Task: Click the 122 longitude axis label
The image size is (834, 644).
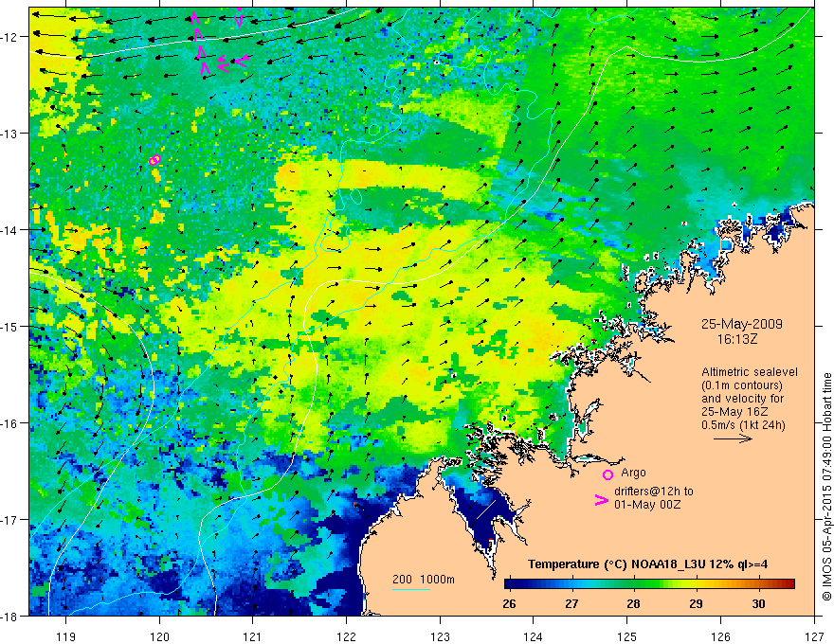Action: click(346, 636)
